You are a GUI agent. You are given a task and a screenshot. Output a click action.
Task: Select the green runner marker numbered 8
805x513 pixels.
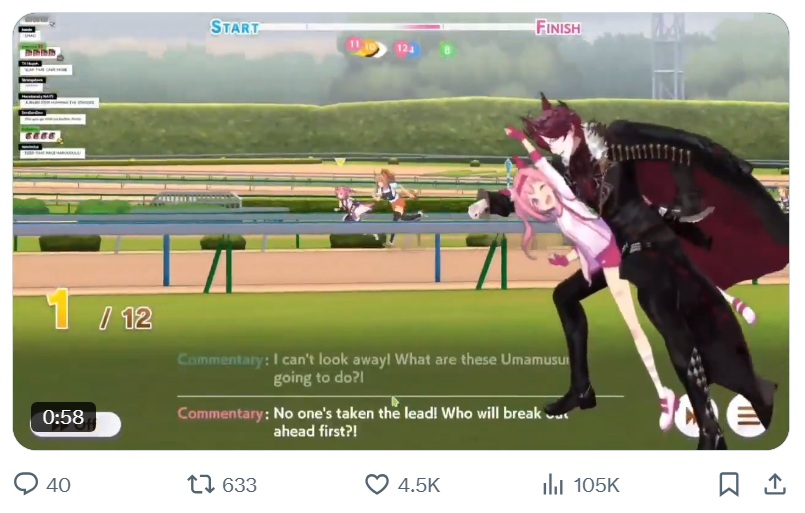pyautogui.click(x=447, y=50)
